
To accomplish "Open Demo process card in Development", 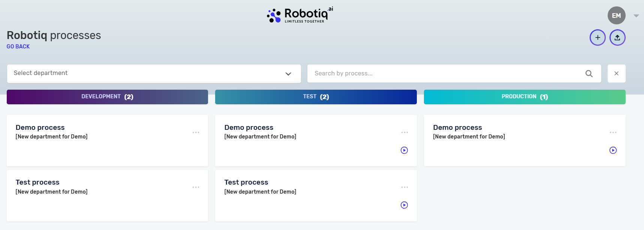I will point(107,141).
